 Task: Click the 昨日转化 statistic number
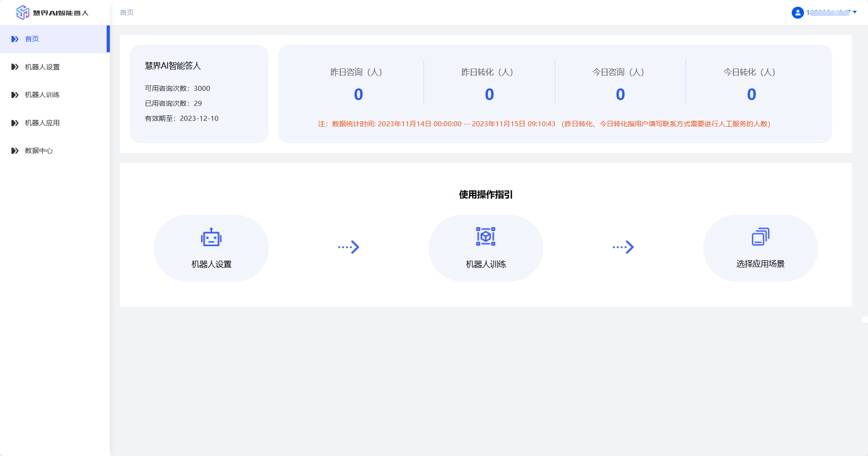pyautogui.click(x=489, y=94)
